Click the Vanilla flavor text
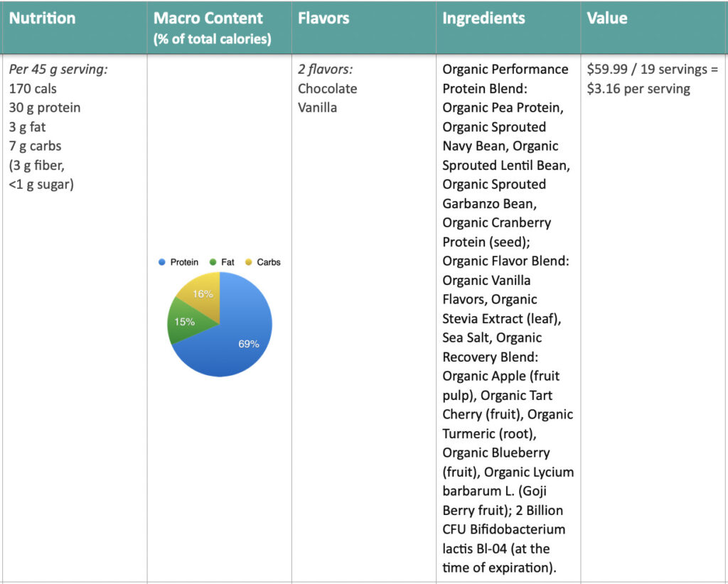Image resolution: width=728 pixels, height=584 pixels. click(318, 107)
